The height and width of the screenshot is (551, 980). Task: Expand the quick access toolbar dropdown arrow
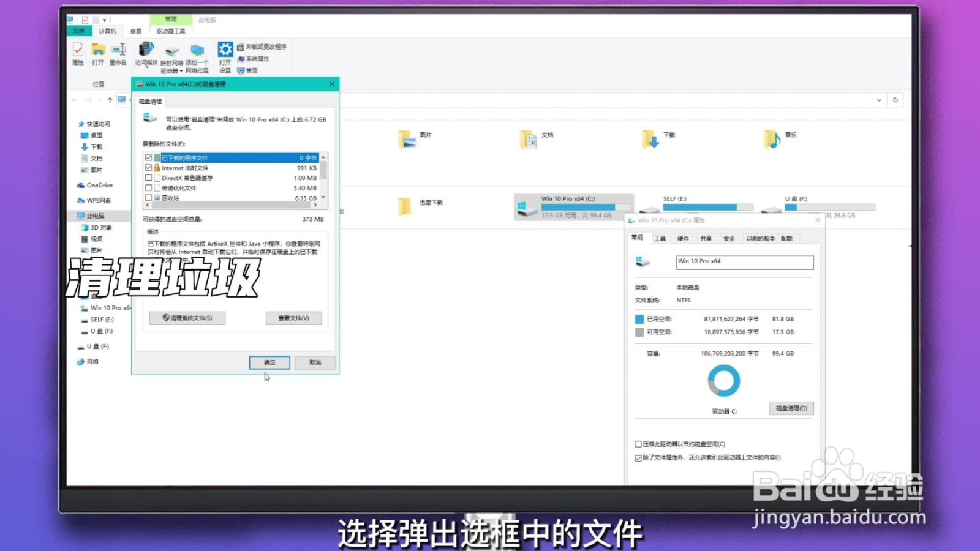104,20
